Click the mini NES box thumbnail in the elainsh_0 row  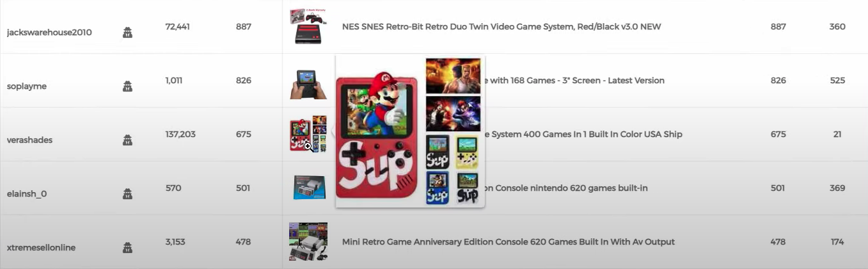[x=308, y=188]
